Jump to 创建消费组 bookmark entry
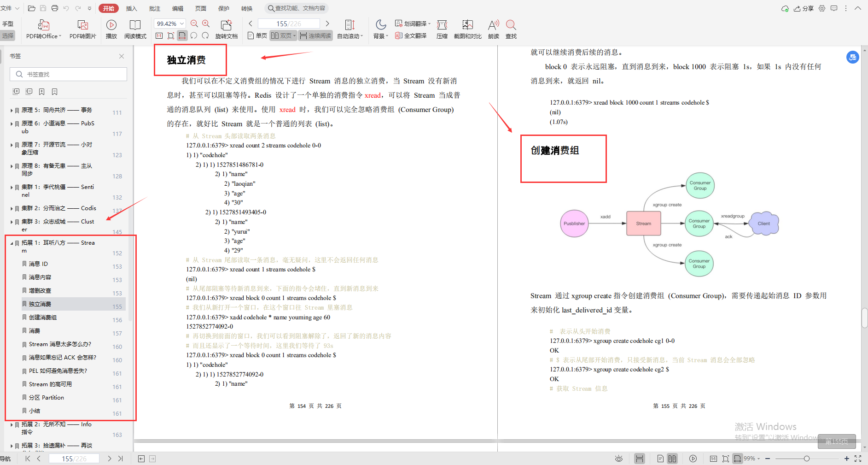The width and height of the screenshot is (868, 465). [43, 317]
